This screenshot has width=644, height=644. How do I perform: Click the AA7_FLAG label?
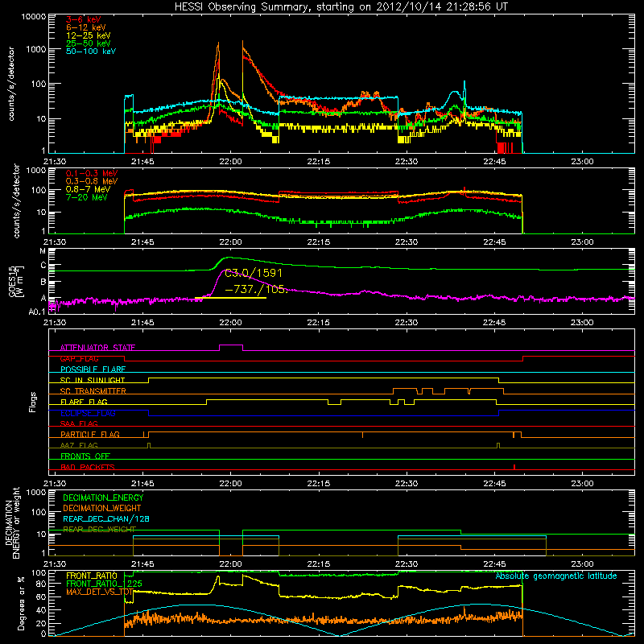pyautogui.click(x=79, y=446)
